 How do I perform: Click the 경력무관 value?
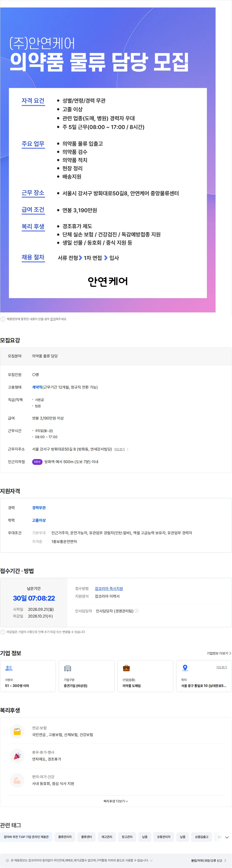(39, 507)
